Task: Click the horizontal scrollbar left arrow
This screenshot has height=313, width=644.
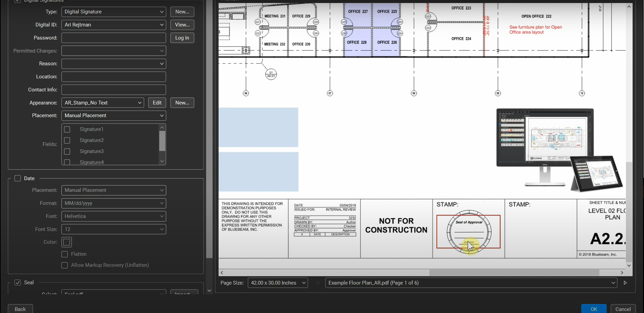Action: click(x=222, y=273)
